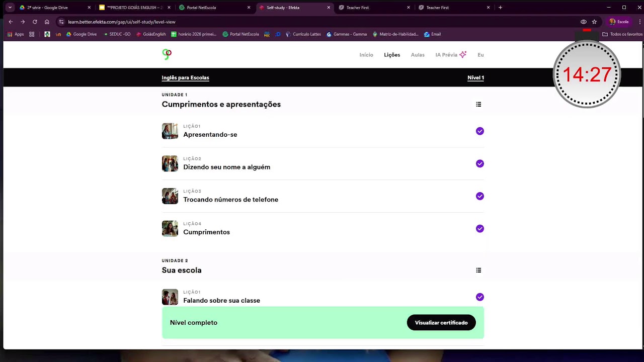Click the IA Prévia sparkle icon

tap(463, 55)
